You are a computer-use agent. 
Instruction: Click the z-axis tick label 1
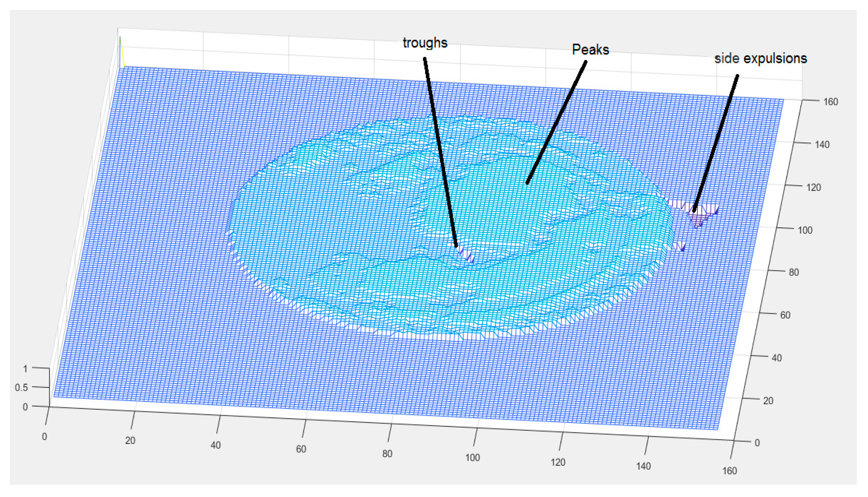tap(25, 369)
